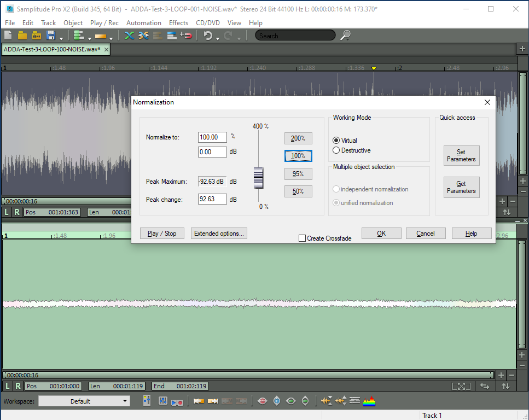Screen dimensions: 529x420
Task: Click the rainbow spectrum visualization icon
Action: pos(370,401)
